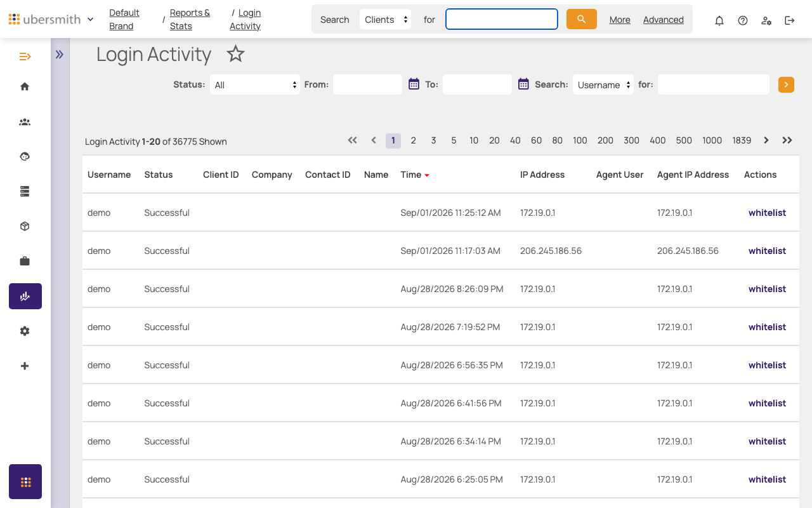
Task: Open the Clients search type dropdown
Action: (x=385, y=19)
